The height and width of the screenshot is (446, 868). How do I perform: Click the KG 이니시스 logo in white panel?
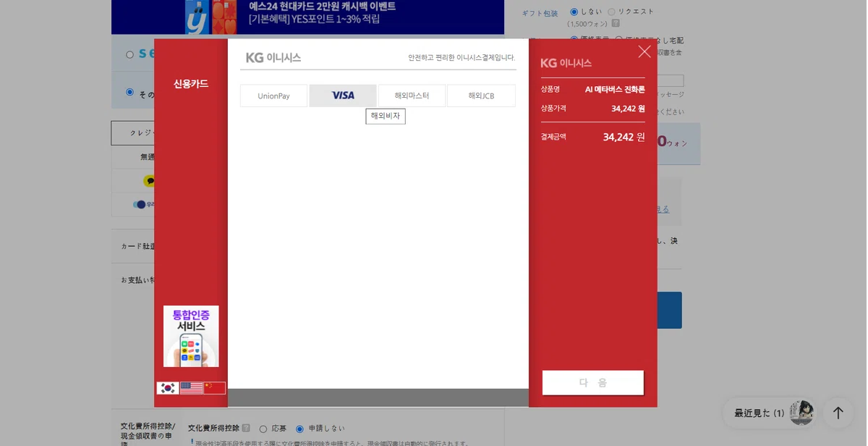click(273, 57)
